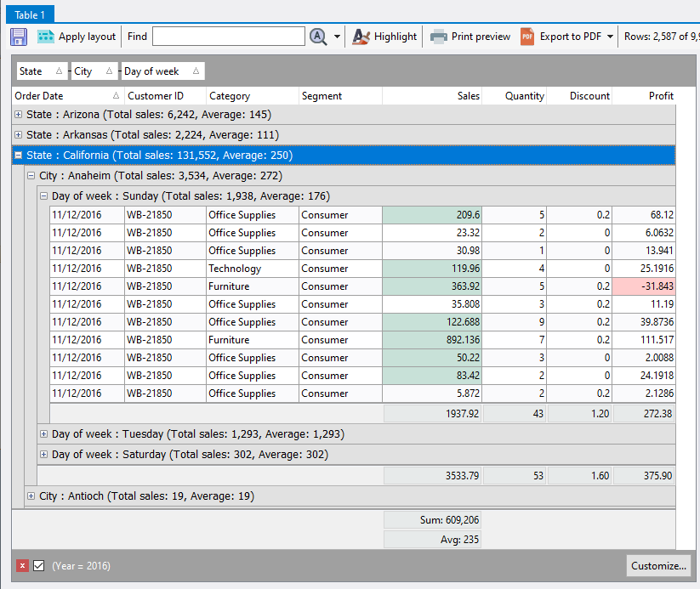Remove the filter with the red X icon
This screenshot has height=589, width=700.
[x=22, y=566]
